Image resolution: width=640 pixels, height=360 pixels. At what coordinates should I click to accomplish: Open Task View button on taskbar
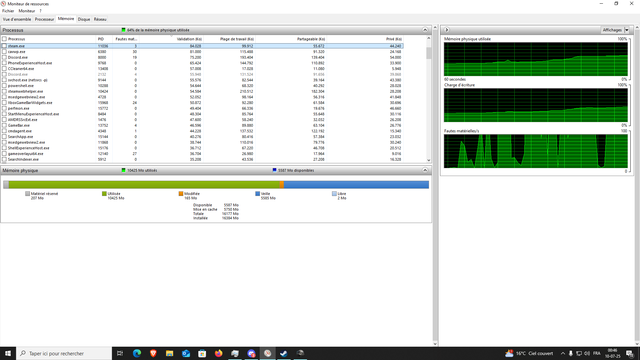[x=120, y=353]
